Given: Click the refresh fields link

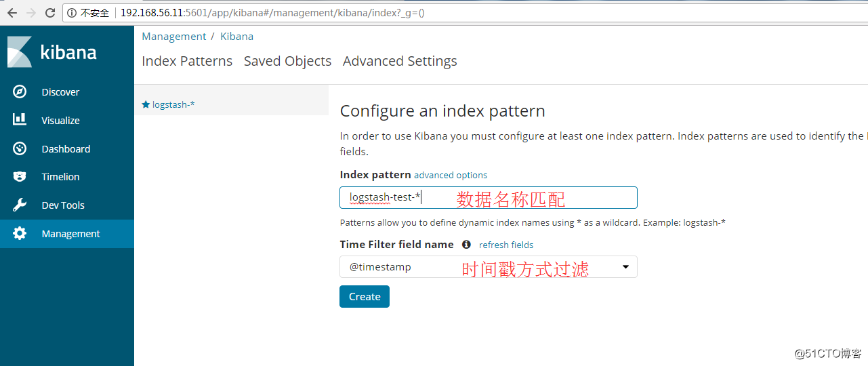Looking at the screenshot, I should coord(506,245).
